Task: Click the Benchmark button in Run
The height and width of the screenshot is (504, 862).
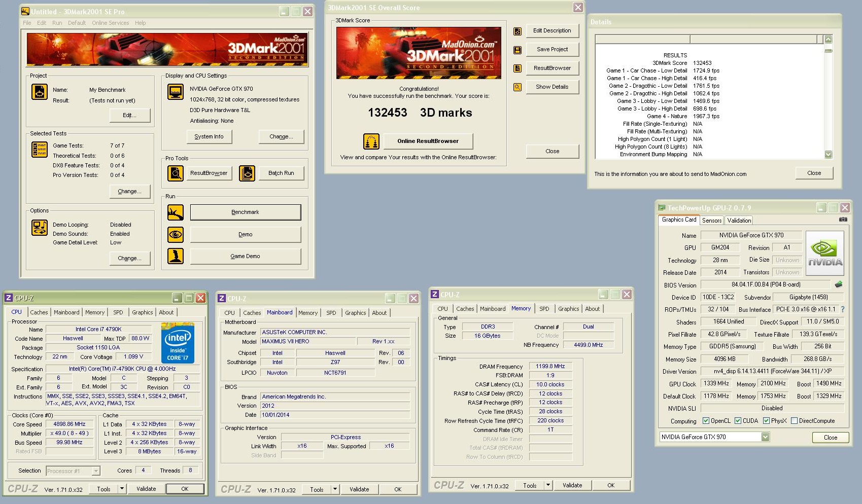Action: click(x=246, y=212)
